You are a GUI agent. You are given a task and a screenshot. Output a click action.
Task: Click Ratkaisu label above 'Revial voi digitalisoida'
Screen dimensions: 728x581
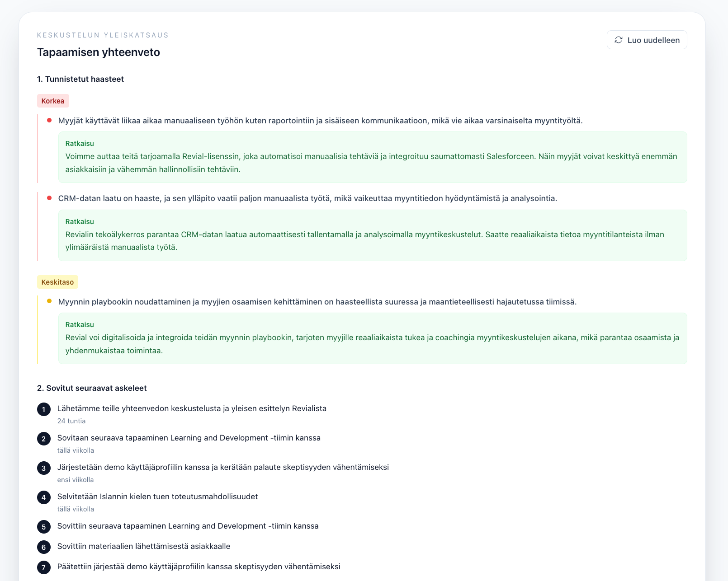[x=80, y=325]
